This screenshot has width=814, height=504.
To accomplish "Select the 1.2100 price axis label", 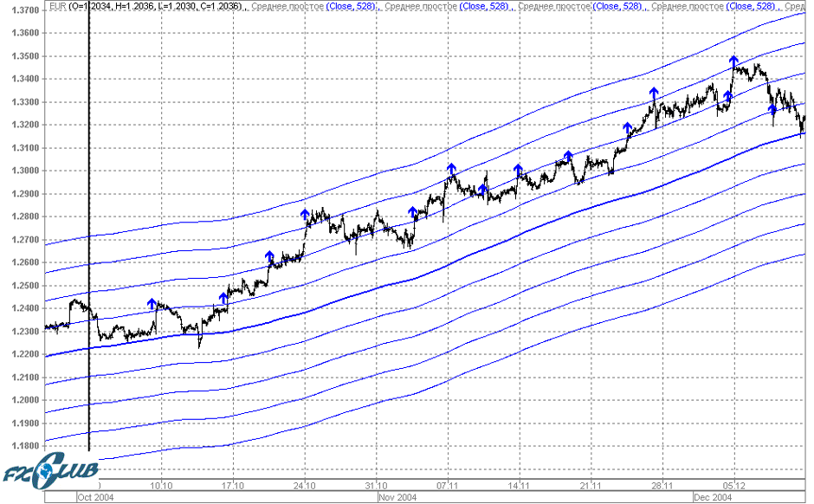I will 25,378.
